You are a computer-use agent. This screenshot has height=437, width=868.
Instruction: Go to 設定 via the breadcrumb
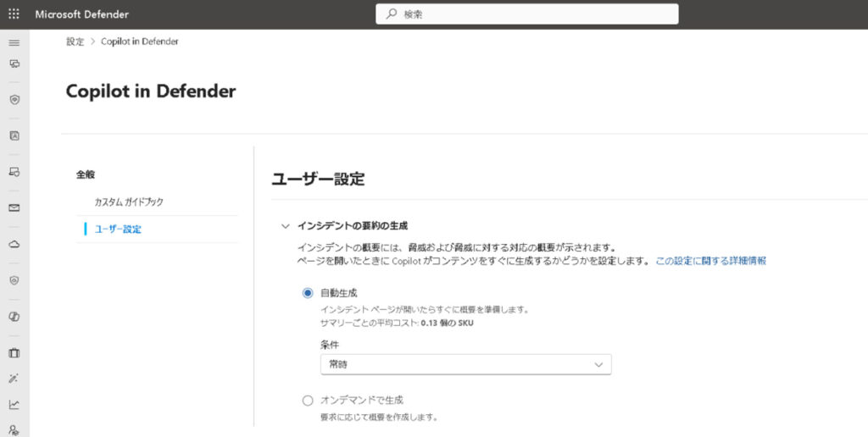click(x=75, y=41)
